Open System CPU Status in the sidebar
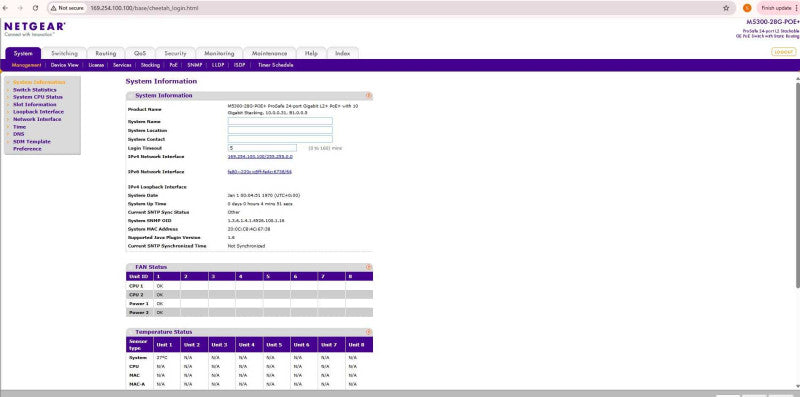Image resolution: width=800 pixels, height=397 pixels. [x=38, y=97]
